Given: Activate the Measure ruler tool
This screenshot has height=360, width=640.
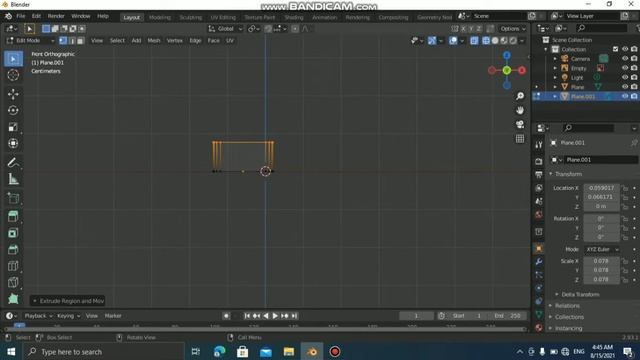Looking at the screenshot, I should 13,179.
